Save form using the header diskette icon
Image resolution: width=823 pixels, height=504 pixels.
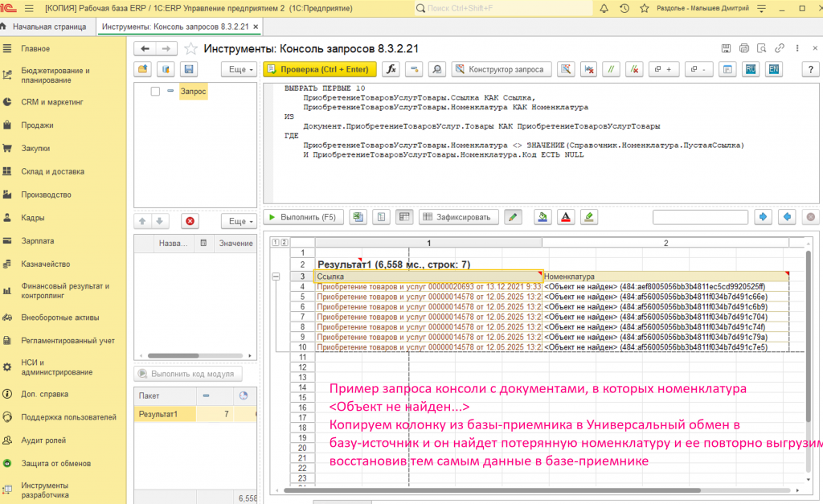[726, 48]
